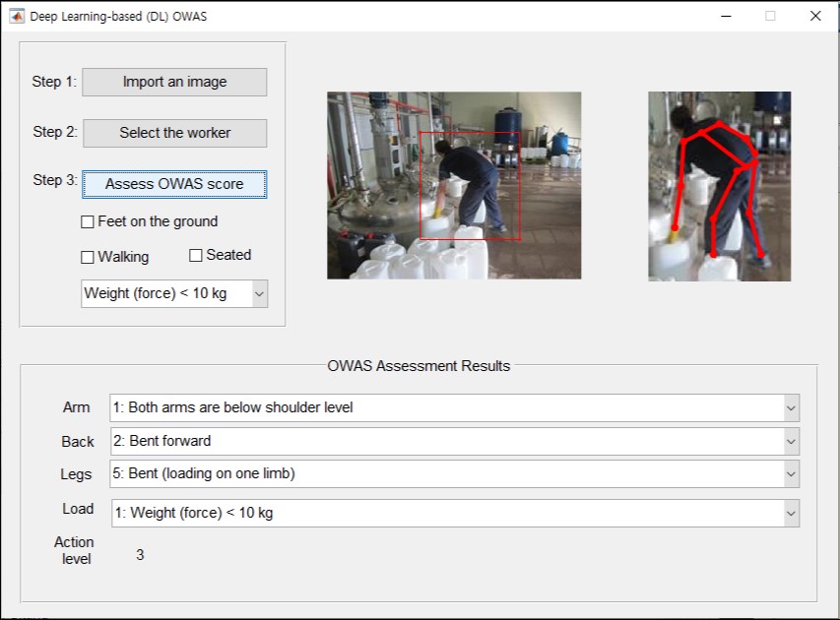840x620 pixels.
Task: Click the Select the worker button
Action: (174, 133)
